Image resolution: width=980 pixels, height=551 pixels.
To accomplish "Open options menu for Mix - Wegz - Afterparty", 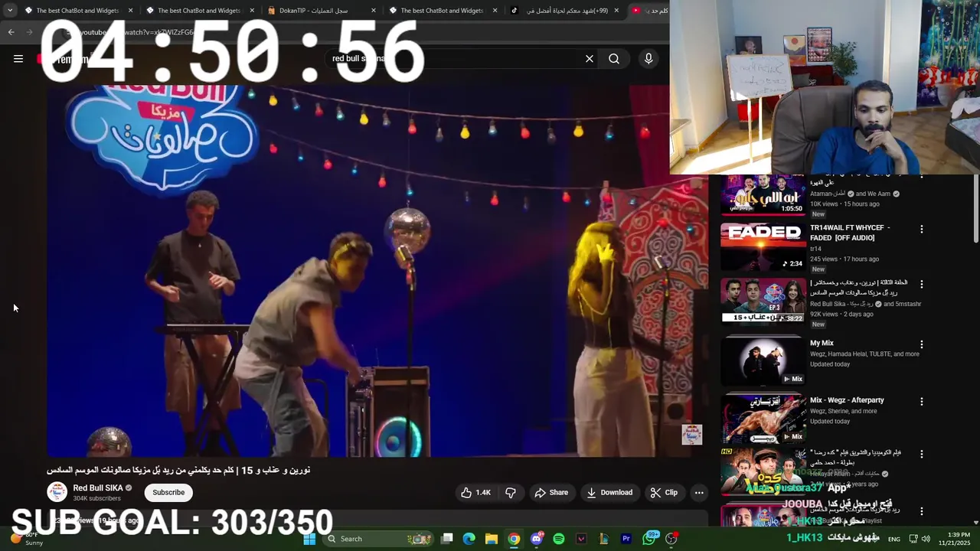I will click(922, 401).
